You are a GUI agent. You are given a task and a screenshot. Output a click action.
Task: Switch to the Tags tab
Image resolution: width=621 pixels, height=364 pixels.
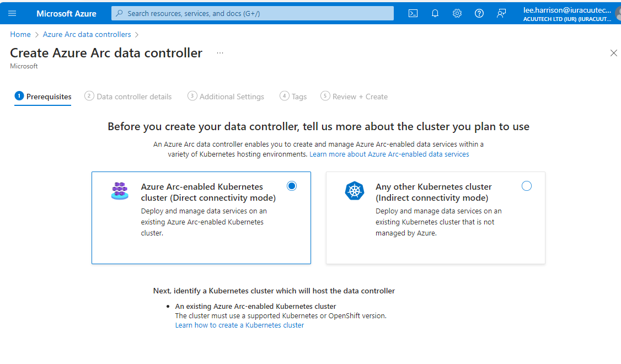(293, 96)
